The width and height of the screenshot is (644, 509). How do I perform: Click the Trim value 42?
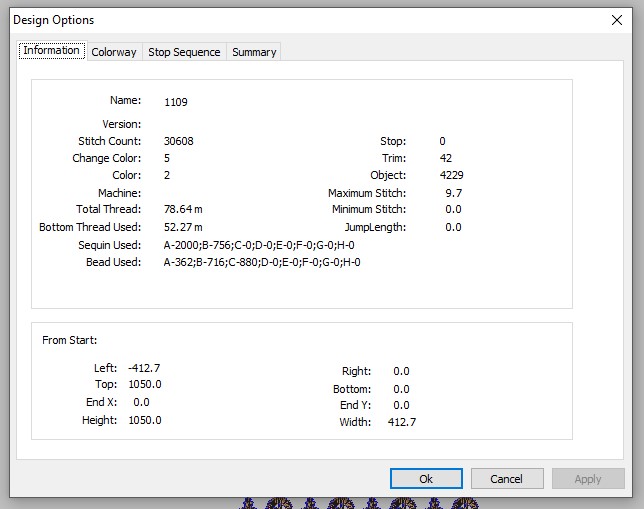pos(446,158)
